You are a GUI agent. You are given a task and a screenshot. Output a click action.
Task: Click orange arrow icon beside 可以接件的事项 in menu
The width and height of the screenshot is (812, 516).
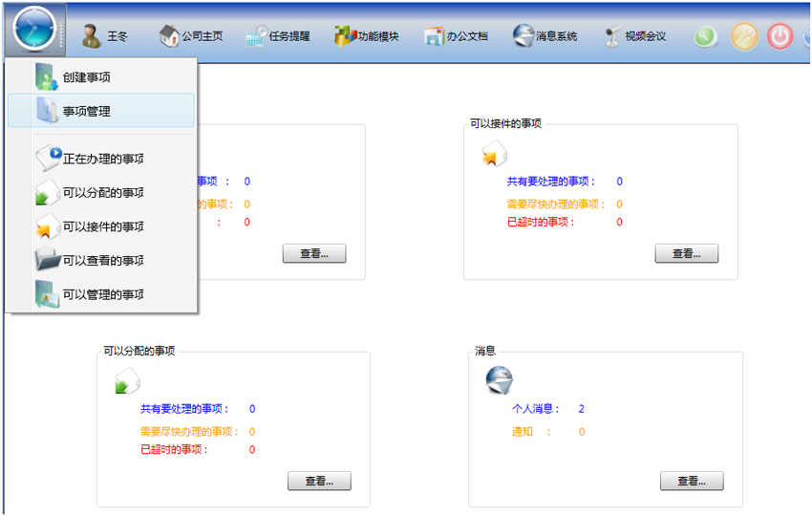(x=47, y=226)
